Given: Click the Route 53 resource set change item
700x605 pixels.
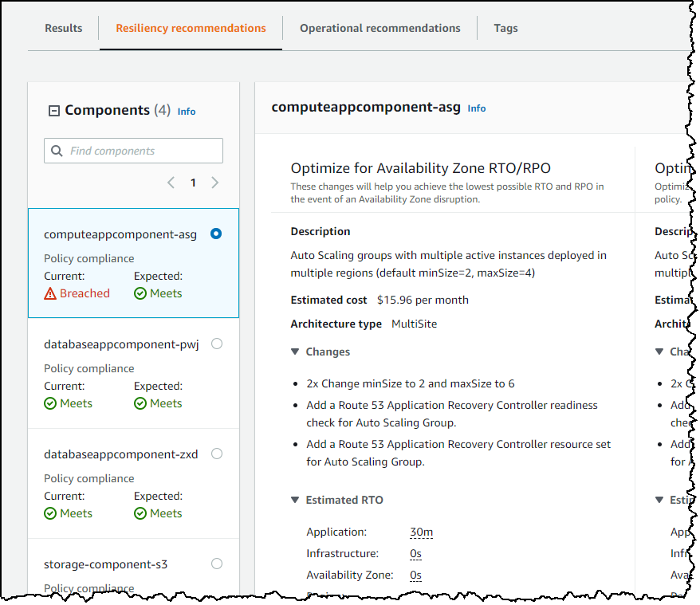Looking at the screenshot, I should pyautogui.click(x=458, y=454).
